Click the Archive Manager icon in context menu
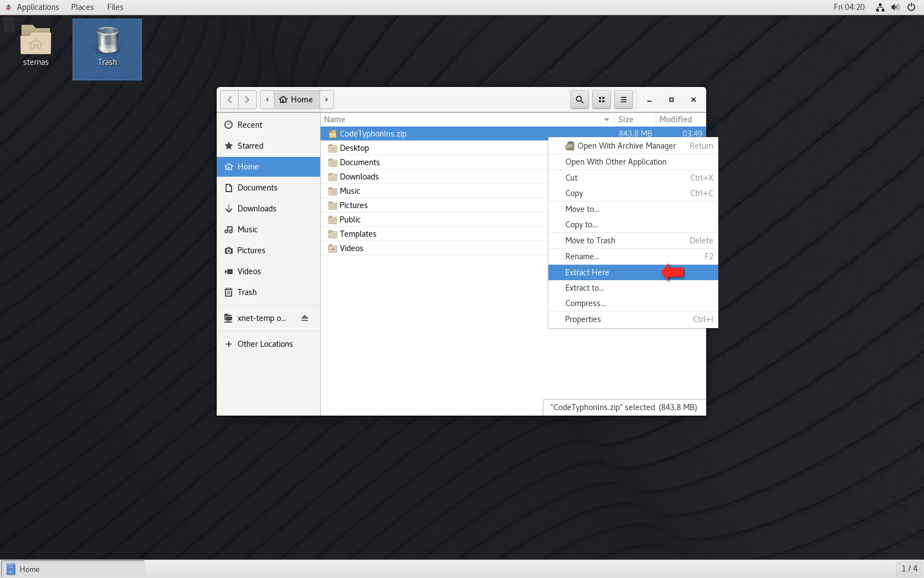This screenshot has width=924, height=578. (570, 146)
